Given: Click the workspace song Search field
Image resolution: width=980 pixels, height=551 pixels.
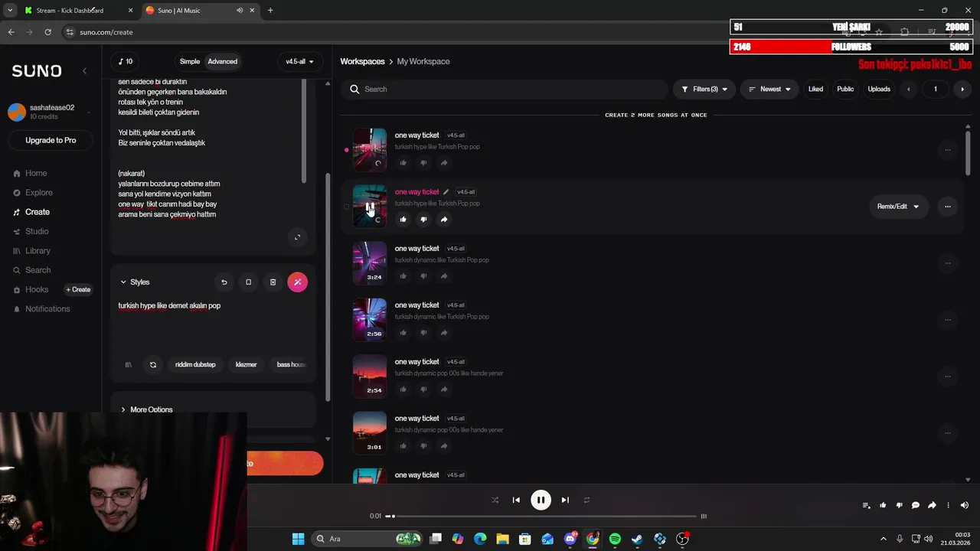Looking at the screenshot, I should coord(505,90).
